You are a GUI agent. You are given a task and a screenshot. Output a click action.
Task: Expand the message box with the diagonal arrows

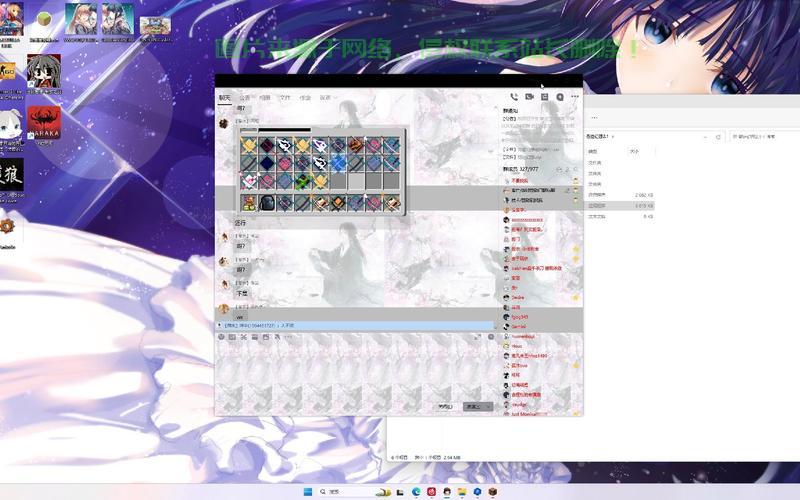point(478,337)
